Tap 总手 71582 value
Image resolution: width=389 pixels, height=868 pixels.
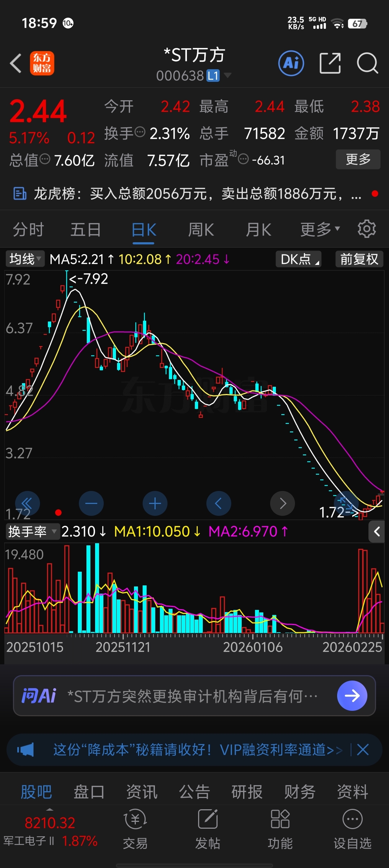click(x=265, y=133)
